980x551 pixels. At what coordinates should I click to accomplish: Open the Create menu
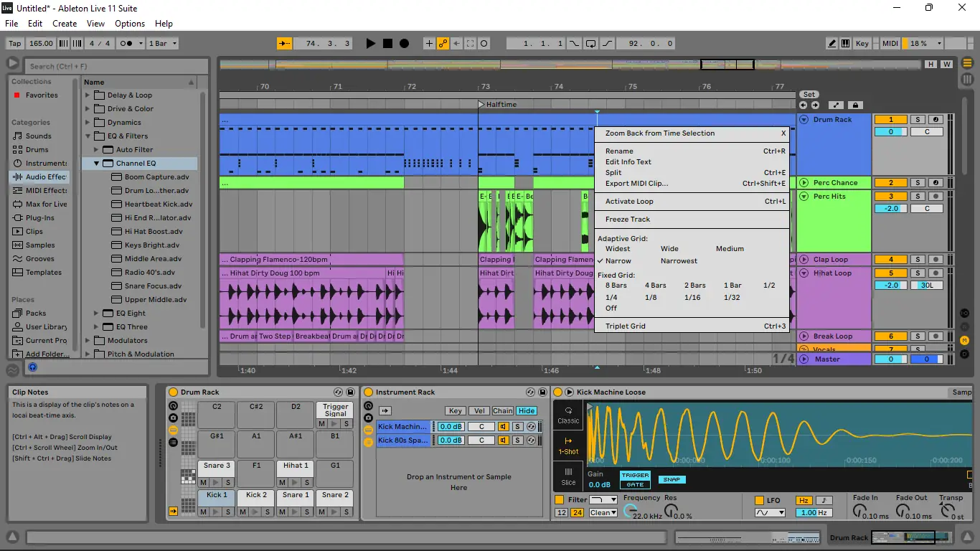point(65,24)
